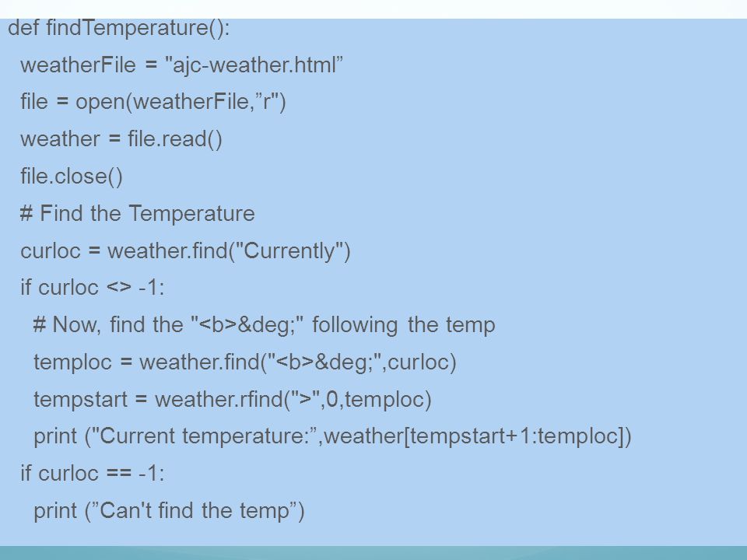Click the 'print ("Current temperature:' line
Image resolution: width=747 pixels, height=560 pixels.
[332, 436]
